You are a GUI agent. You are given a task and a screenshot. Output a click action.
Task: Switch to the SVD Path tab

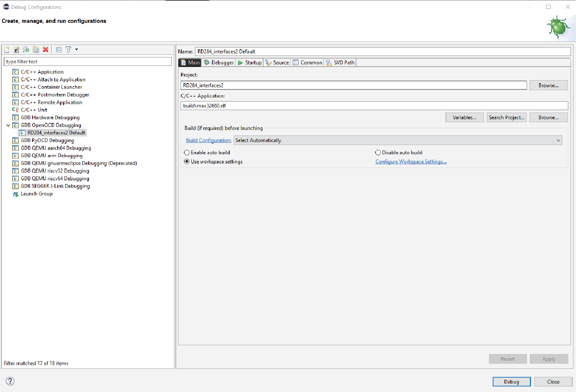click(x=340, y=63)
